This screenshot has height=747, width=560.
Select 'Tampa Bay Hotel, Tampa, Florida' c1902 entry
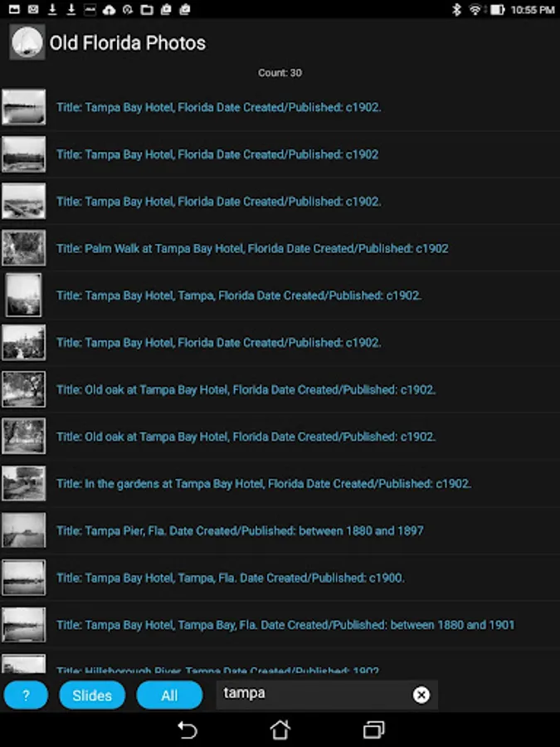click(239, 295)
